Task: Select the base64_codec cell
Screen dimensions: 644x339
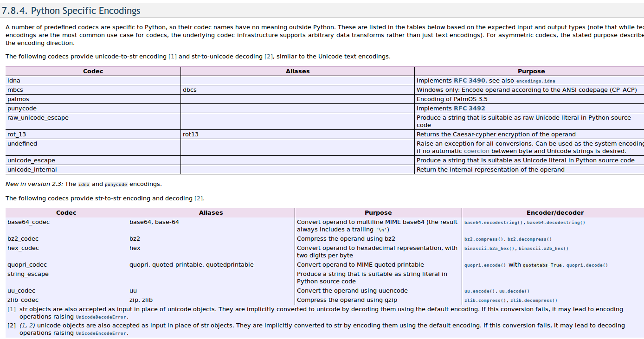Action: pos(66,226)
